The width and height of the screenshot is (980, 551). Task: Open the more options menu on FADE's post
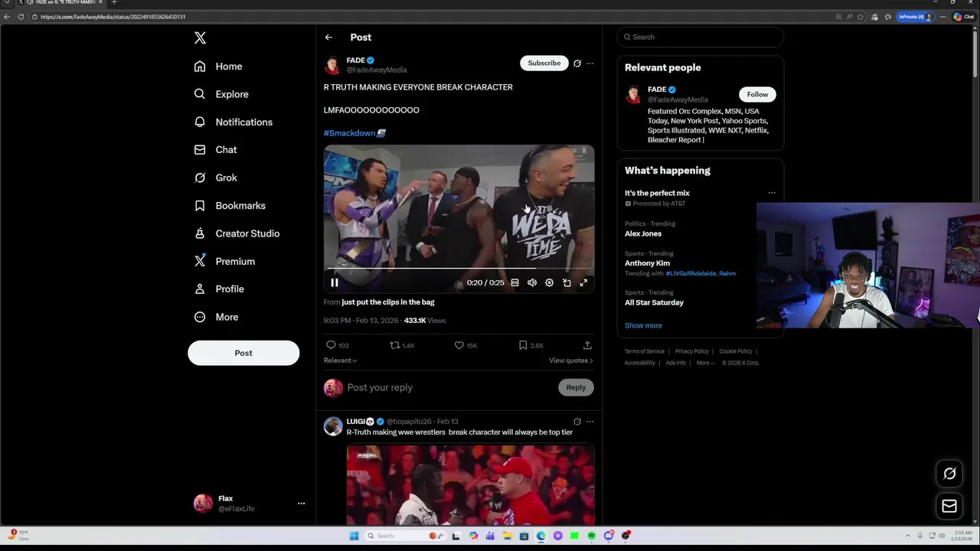pyautogui.click(x=590, y=64)
